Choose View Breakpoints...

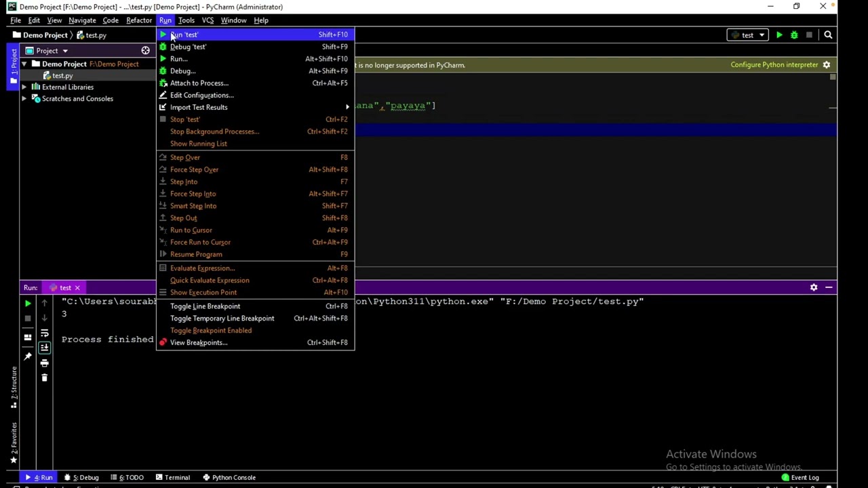(255, 343)
